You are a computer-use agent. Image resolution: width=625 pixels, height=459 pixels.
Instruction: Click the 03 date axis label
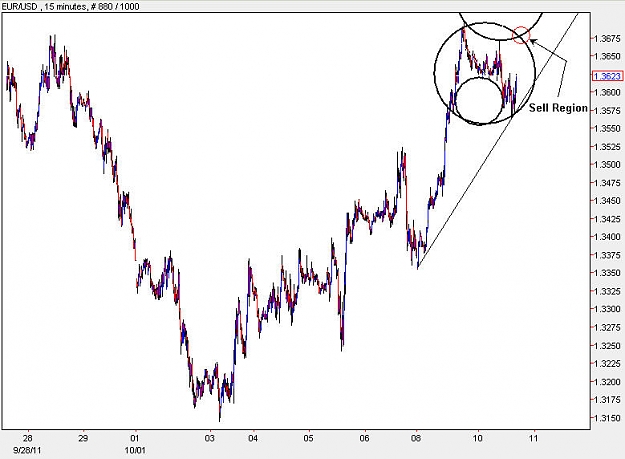(210, 438)
